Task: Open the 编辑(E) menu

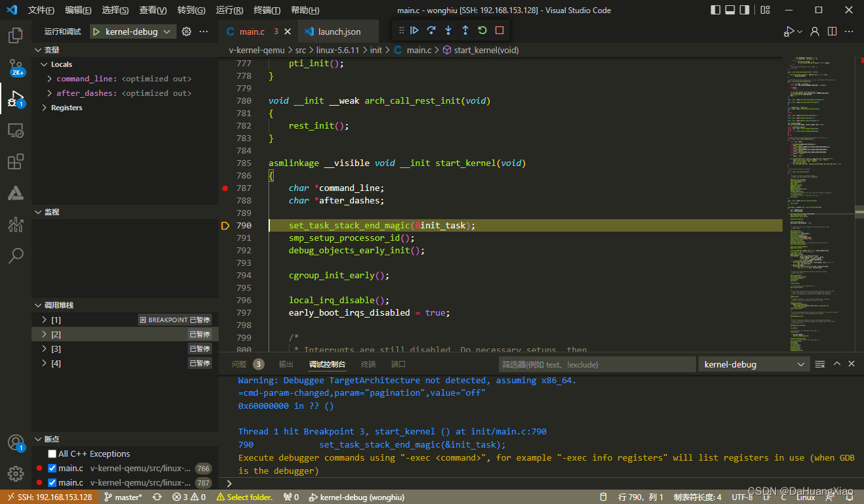Action: [79, 10]
